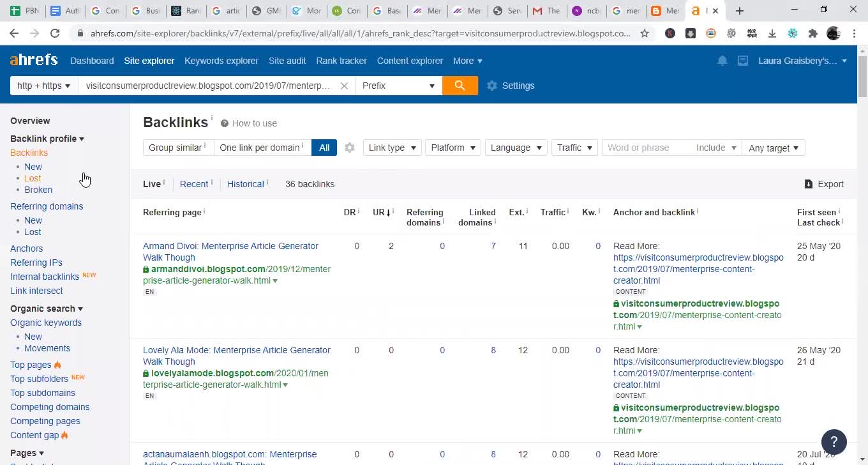
Task: Open the Traffic filter dropdown
Action: [x=574, y=148]
